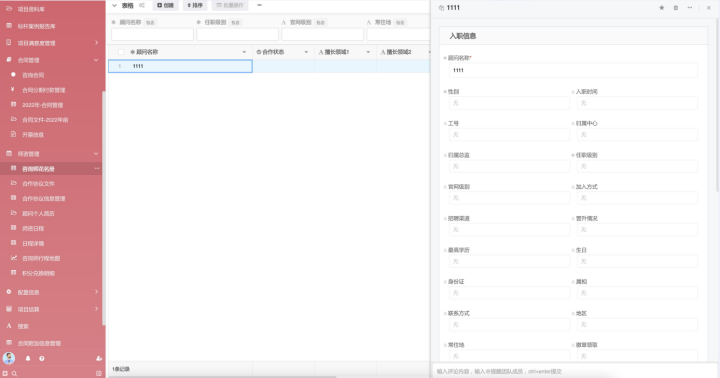720x378 pixels.
Task: Open the 开票信息 document icon
Action: [13, 134]
